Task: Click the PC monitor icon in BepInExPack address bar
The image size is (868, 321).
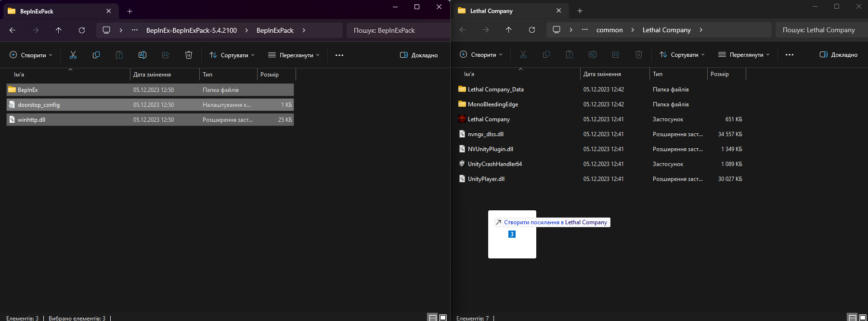Action: [106, 30]
